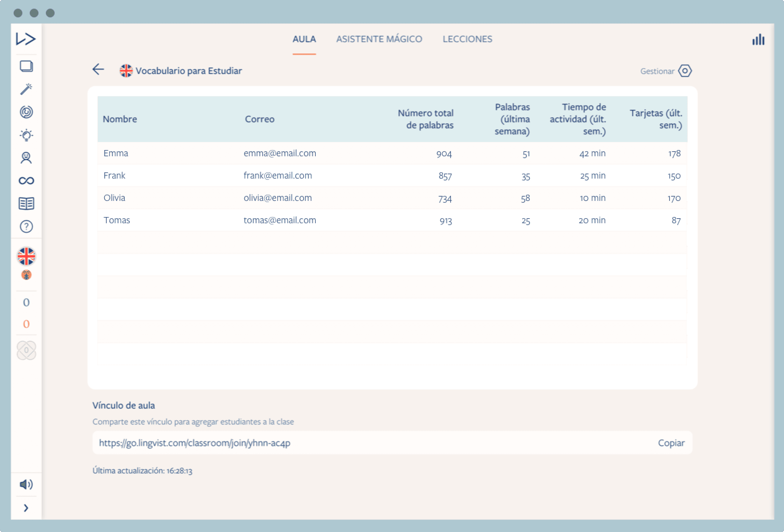The width and height of the screenshot is (784, 532).
Task: Click the faded flower counter icon
Action: point(26,350)
